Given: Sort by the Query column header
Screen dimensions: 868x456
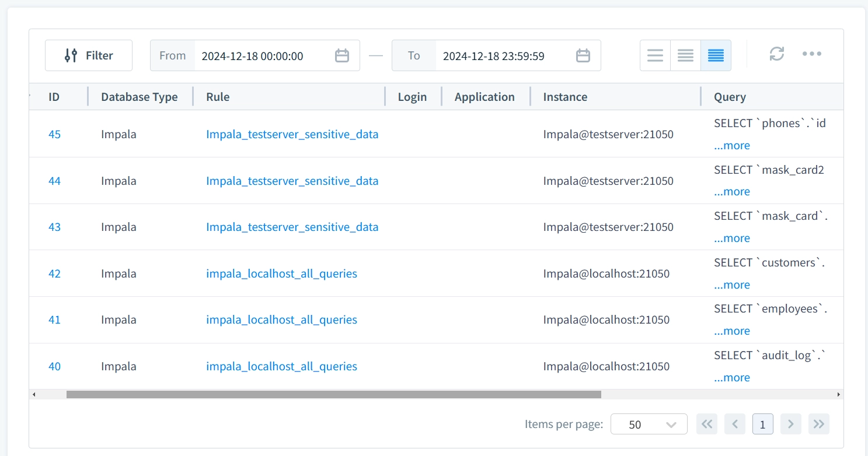Looking at the screenshot, I should click(730, 97).
